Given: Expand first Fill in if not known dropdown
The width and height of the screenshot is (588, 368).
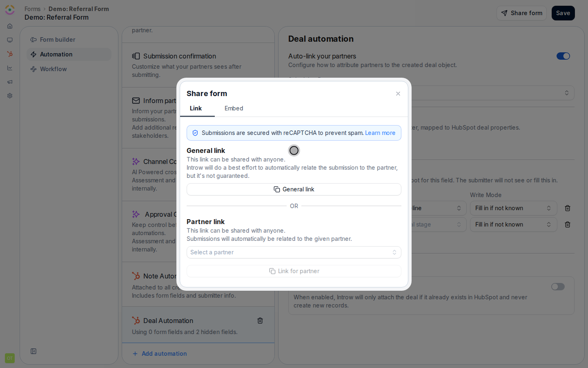Looking at the screenshot, I should (513, 208).
